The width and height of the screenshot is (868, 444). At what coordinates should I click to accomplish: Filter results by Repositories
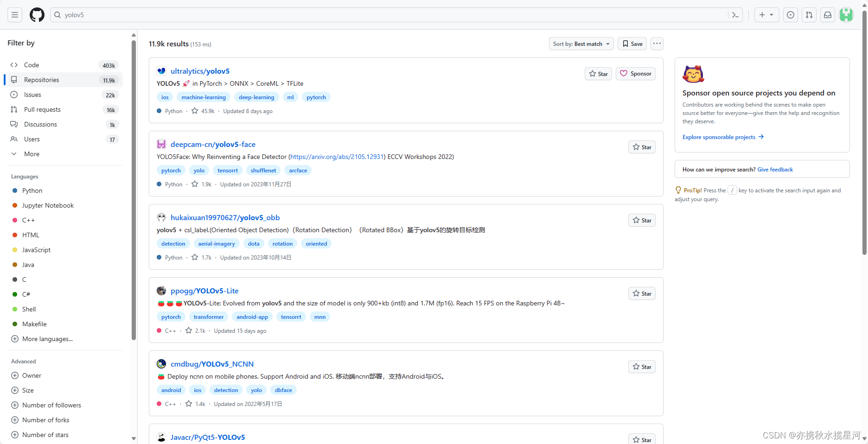point(65,80)
